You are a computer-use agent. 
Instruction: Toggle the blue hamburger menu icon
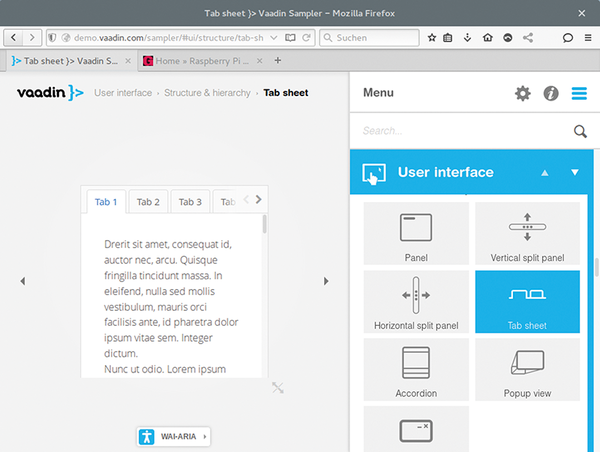[x=579, y=94]
